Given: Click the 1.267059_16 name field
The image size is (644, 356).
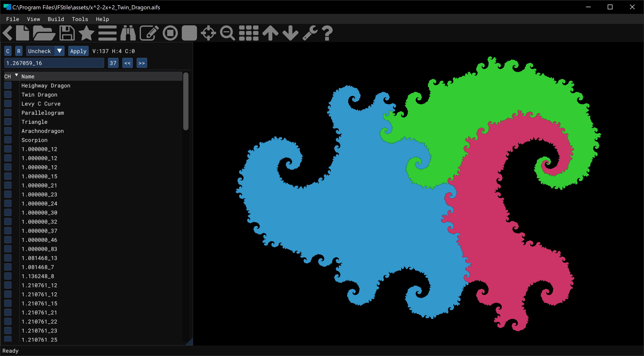Looking at the screenshot, I should point(54,63).
